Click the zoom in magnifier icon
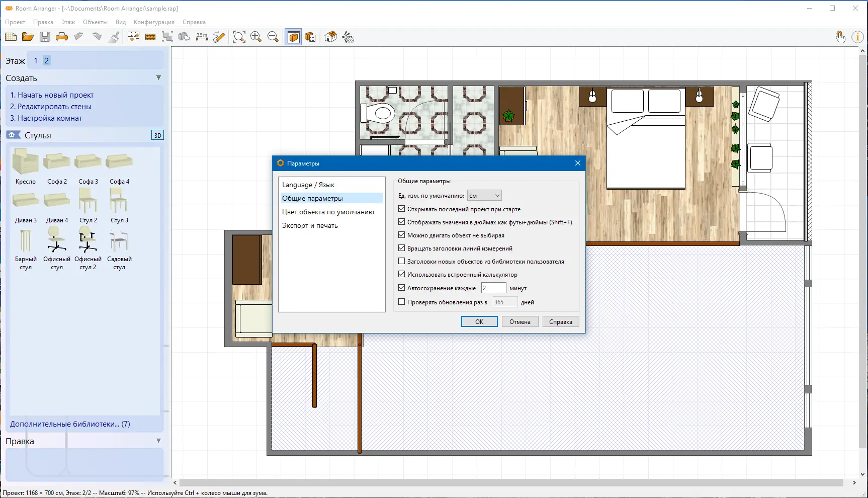Viewport: 868px width, 498px height. (256, 37)
